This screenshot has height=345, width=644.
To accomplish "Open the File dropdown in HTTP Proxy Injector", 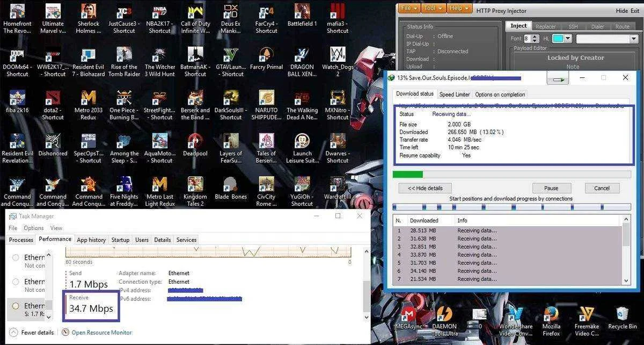I will point(410,9).
